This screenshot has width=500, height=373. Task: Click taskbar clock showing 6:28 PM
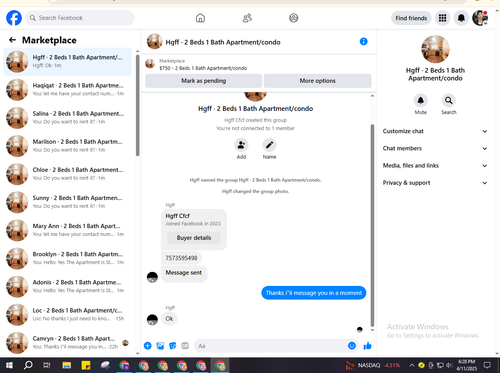pyautogui.click(x=466, y=365)
